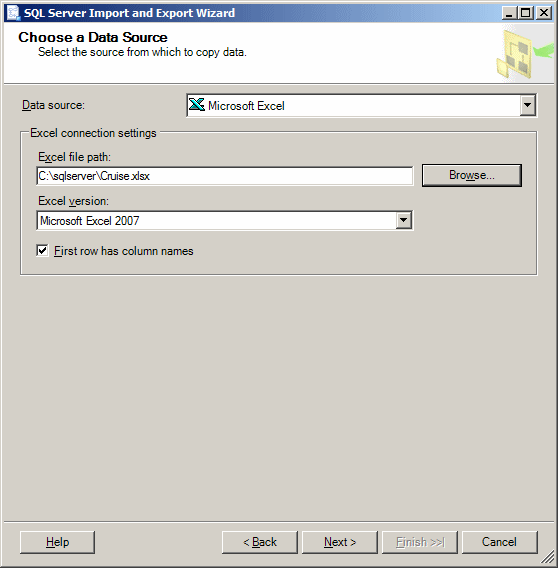Click the Microsoft Excel data source combo box
The image size is (558, 568).
[x=362, y=105]
